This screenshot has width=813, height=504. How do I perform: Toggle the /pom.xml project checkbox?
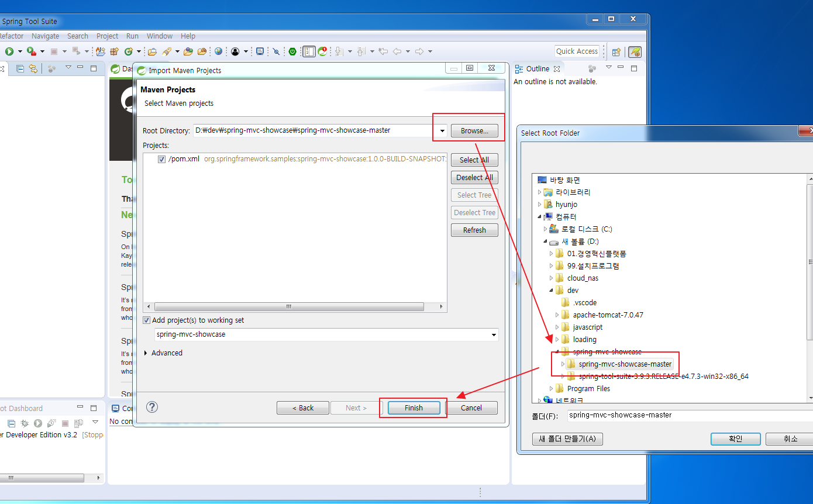pyautogui.click(x=161, y=159)
